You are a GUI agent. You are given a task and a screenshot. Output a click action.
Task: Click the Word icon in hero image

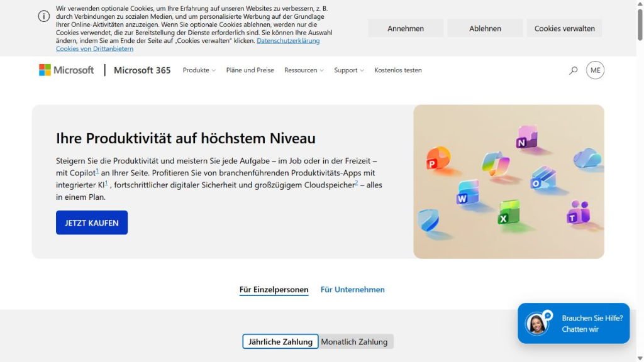coord(468,192)
